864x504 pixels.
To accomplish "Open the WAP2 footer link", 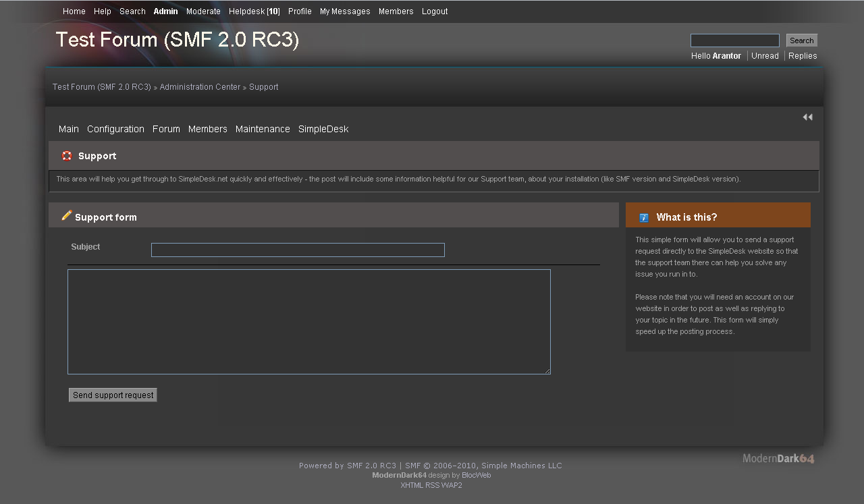I will (x=452, y=485).
